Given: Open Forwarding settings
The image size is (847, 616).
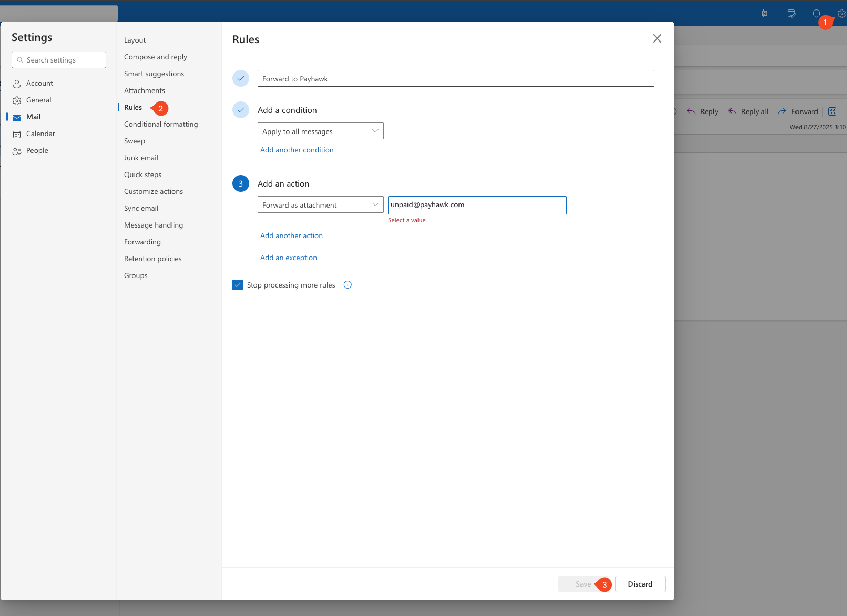Looking at the screenshot, I should [x=142, y=242].
